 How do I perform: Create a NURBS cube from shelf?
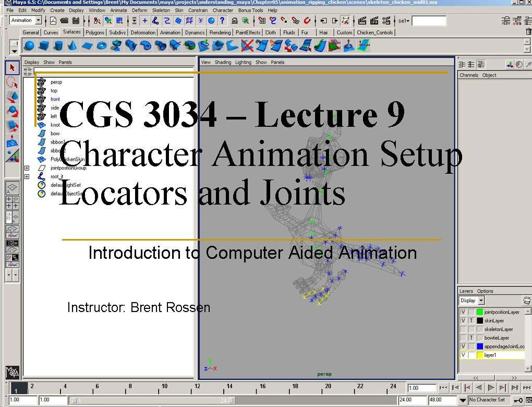[x=44, y=45]
